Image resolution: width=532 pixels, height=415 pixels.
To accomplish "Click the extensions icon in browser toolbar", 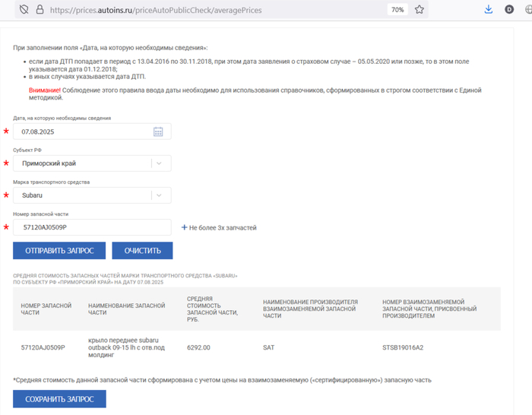I will (x=527, y=10).
